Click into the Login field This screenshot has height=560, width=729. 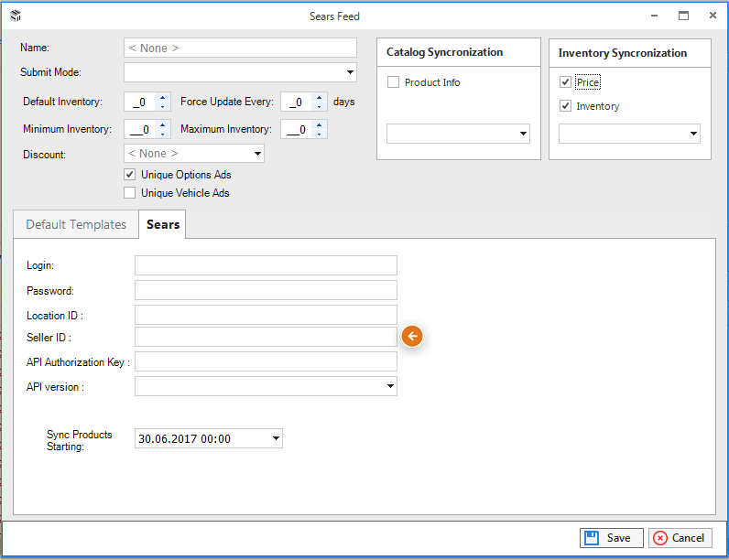click(x=266, y=265)
